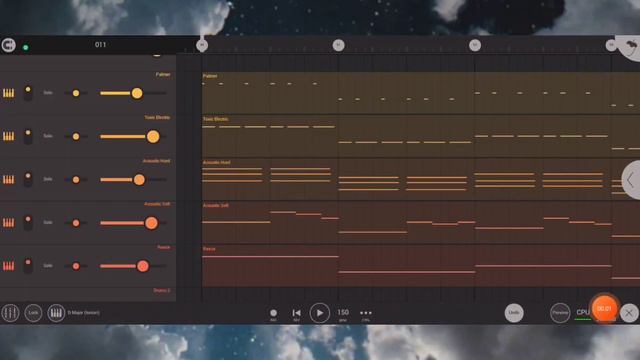The image size is (640, 360).
Task: Click the Toxic Electric track volume slider
Action: point(133,136)
